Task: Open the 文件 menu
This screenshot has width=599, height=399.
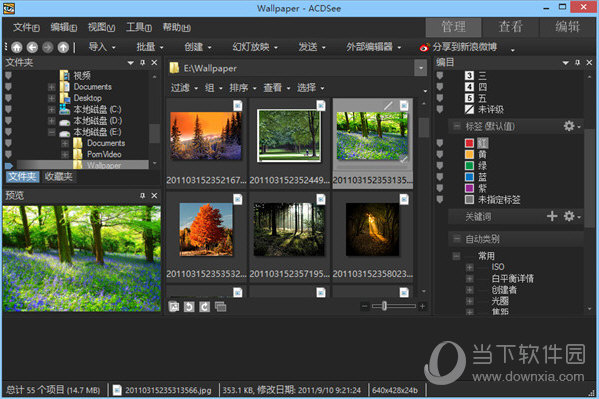Action: click(x=26, y=27)
